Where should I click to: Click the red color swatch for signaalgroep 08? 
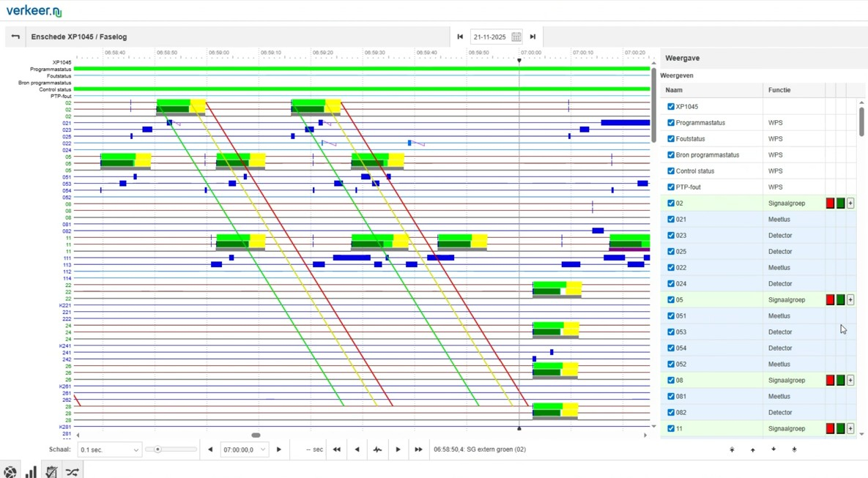pos(830,381)
